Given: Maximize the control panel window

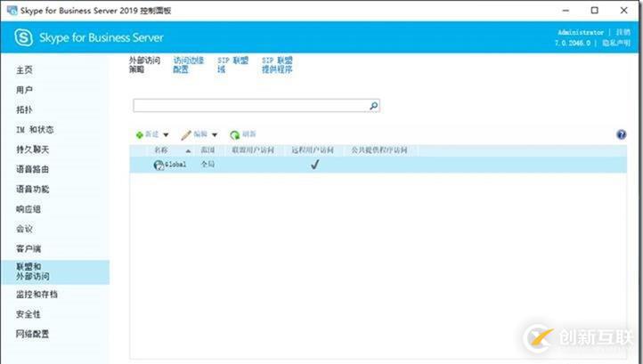Looking at the screenshot, I should [595, 11].
